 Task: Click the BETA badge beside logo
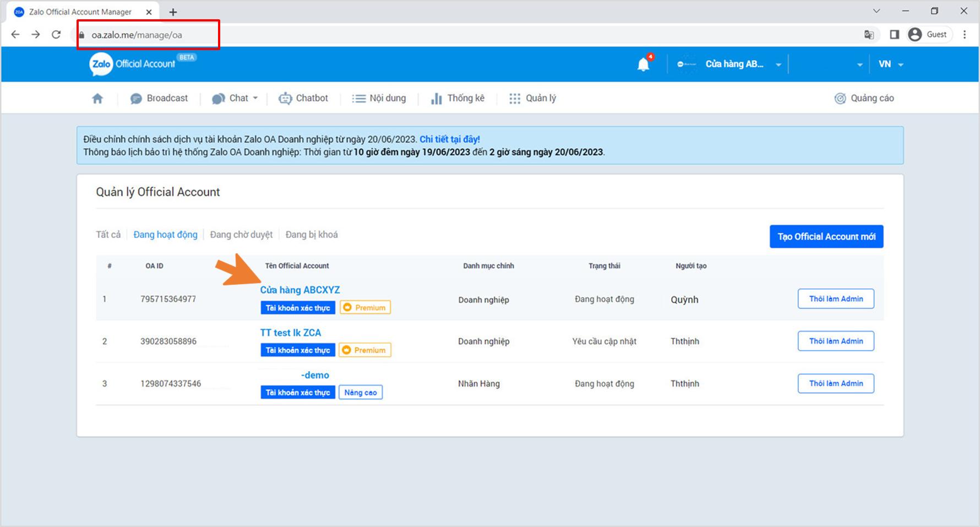coord(187,57)
